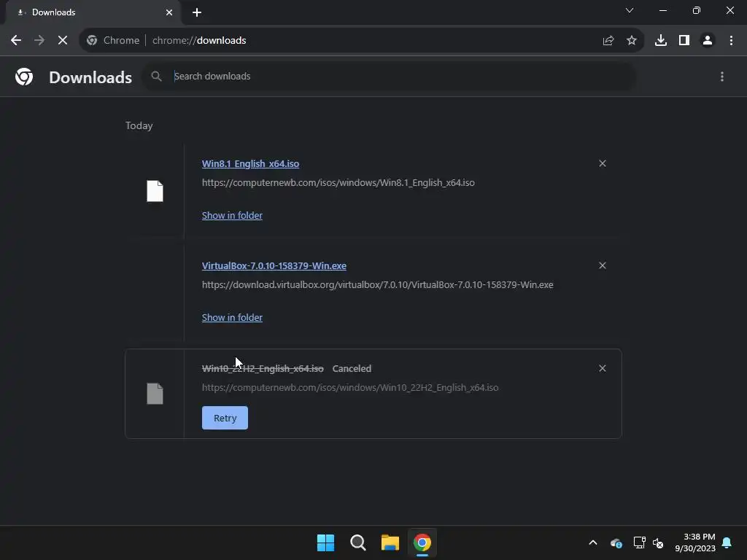Image resolution: width=747 pixels, height=560 pixels.
Task: Close the Downloads tab
Action: coord(169,12)
